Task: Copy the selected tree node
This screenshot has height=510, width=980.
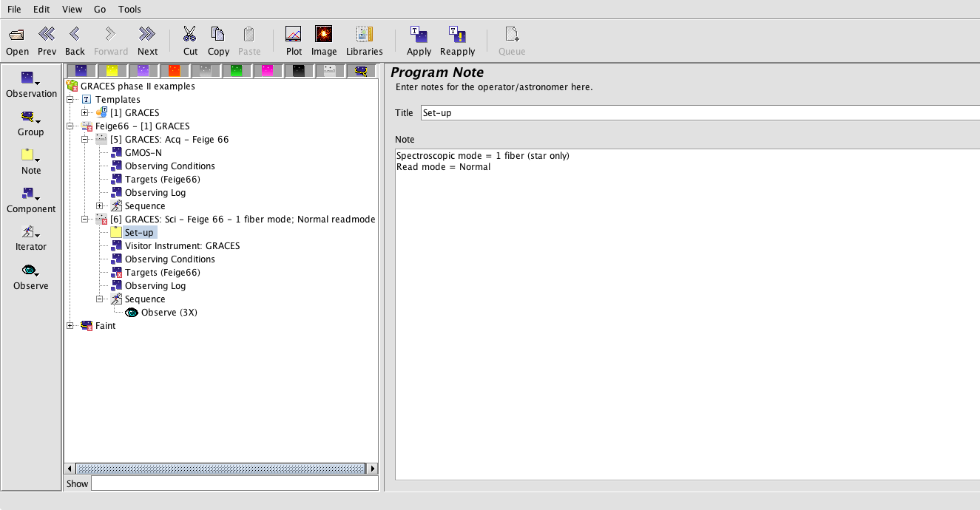Action: (218, 41)
